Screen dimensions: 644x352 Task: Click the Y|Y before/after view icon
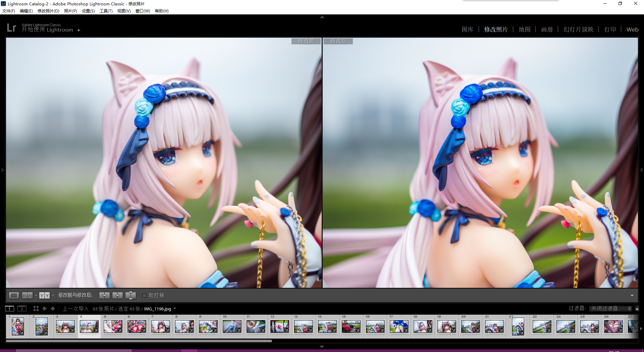tap(44, 295)
